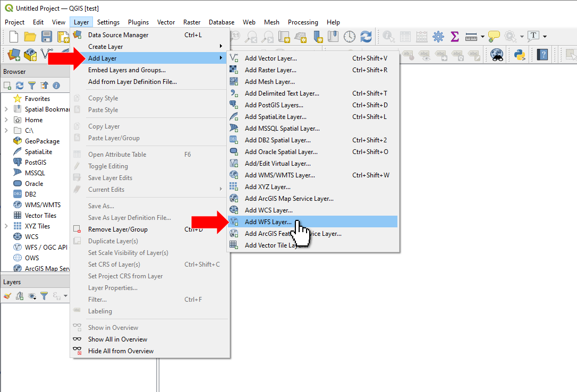Open the New Print Layout icon
The height and width of the screenshot is (392, 577).
click(x=63, y=37)
